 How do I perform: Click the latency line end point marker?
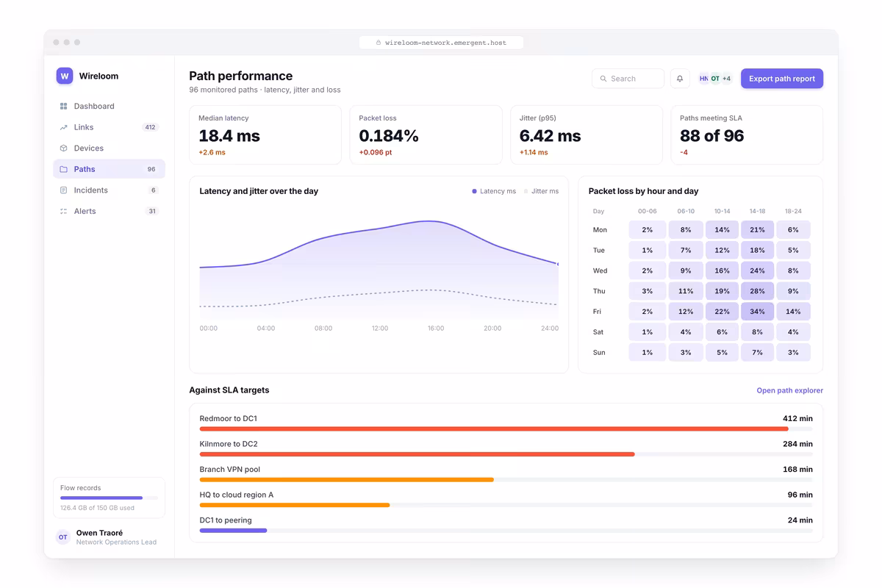[x=558, y=264]
